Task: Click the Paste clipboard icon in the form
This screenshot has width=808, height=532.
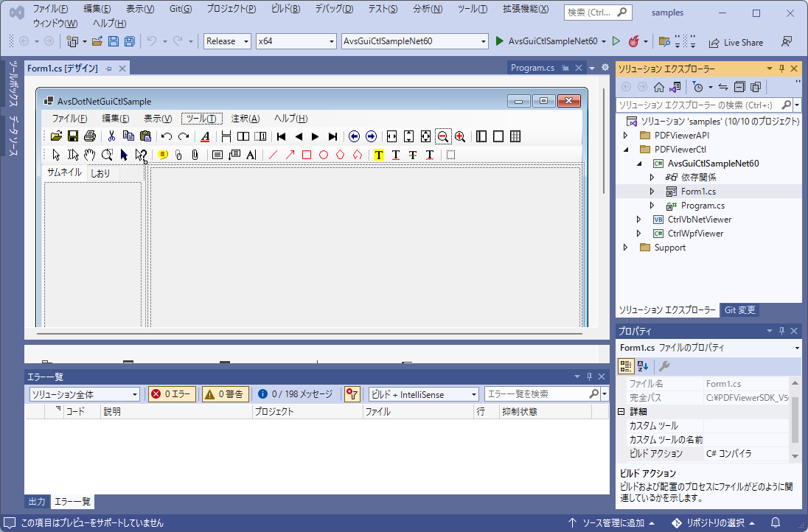Action: (145, 136)
